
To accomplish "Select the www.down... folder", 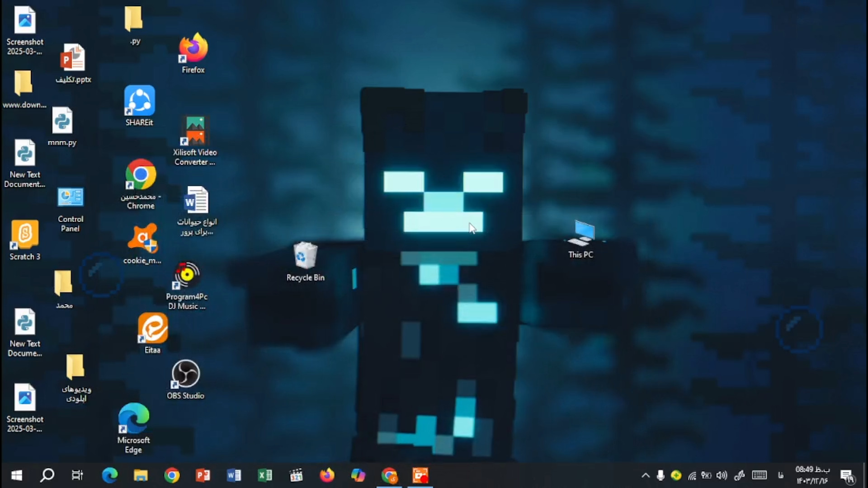I will pyautogui.click(x=24, y=89).
